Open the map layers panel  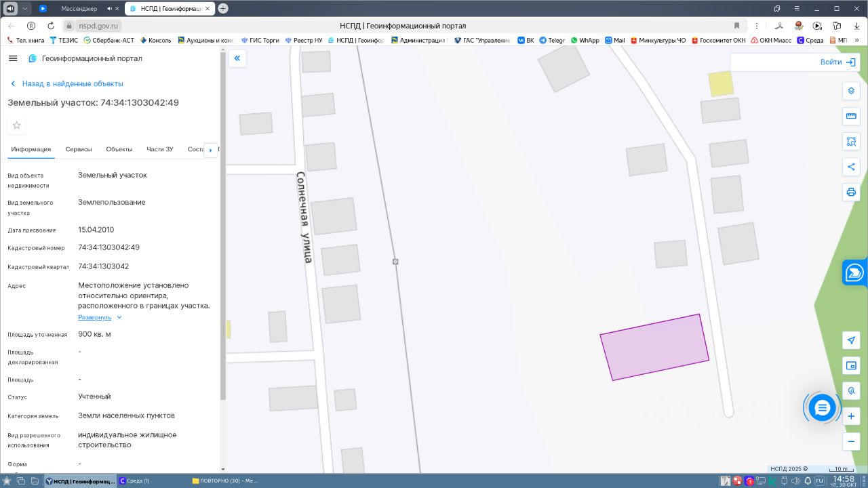point(851,91)
